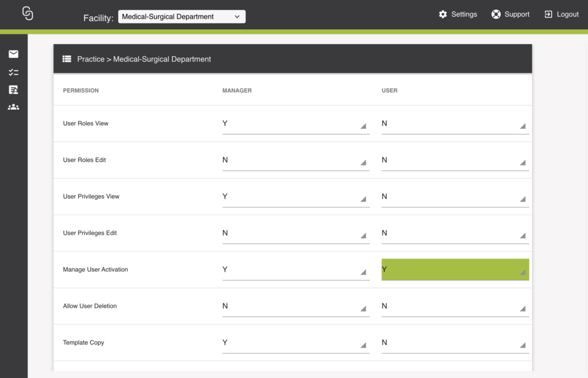Change User value for Template Copy
Screen dimensions: 588x378
pyautogui.click(x=455, y=343)
